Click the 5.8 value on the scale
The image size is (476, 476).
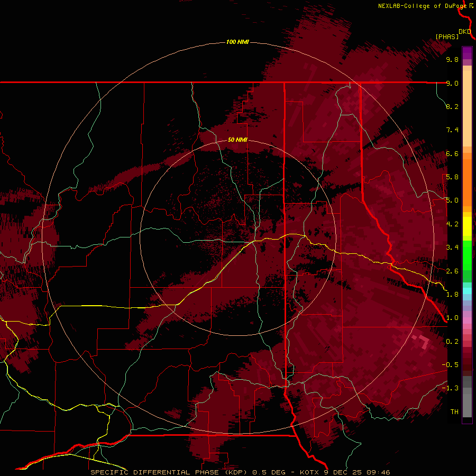pos(452,177)
